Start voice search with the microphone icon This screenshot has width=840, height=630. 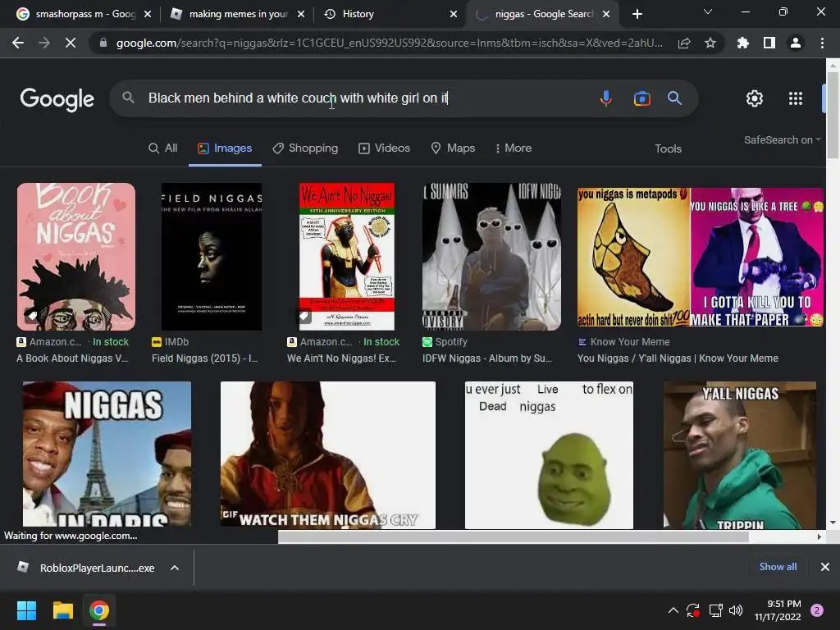pyautogui.click(x=606, y=98)
